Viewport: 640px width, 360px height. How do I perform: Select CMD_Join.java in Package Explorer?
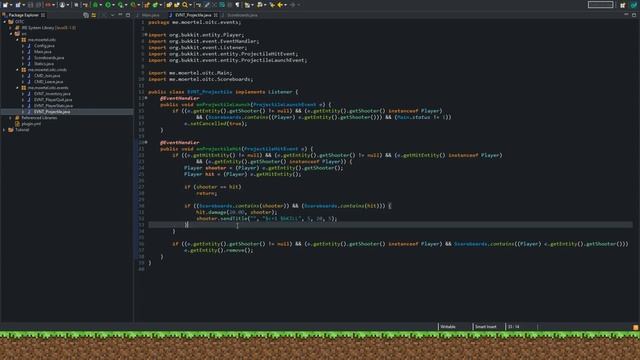(x=47, y=76)
